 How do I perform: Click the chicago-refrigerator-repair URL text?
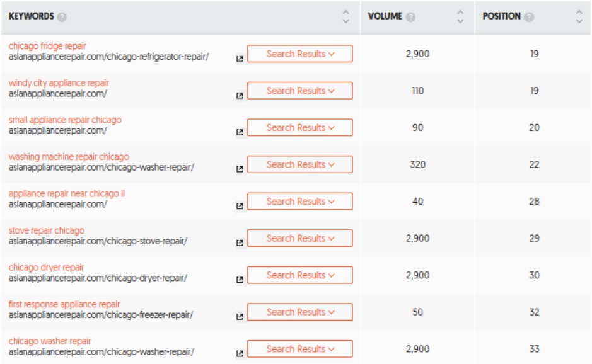click(108, 57)
